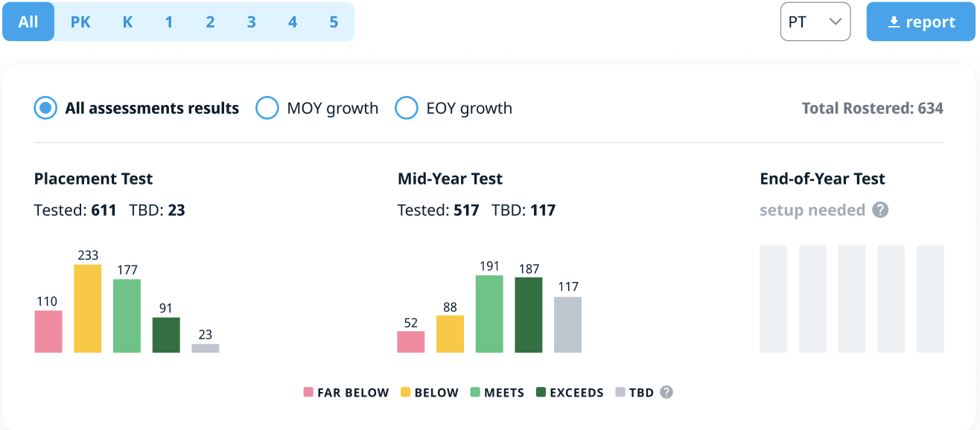This screenshot has height=430, width=980.
Task: Open the PT dropdown selector
Action: pyautogui.click(x=815, y=22)
